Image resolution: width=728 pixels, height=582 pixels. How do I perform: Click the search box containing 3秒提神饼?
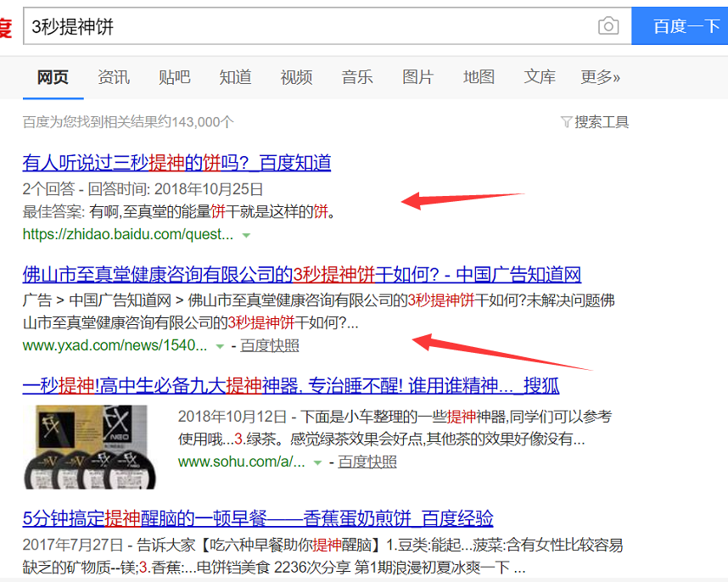click(x=328, y=26)
